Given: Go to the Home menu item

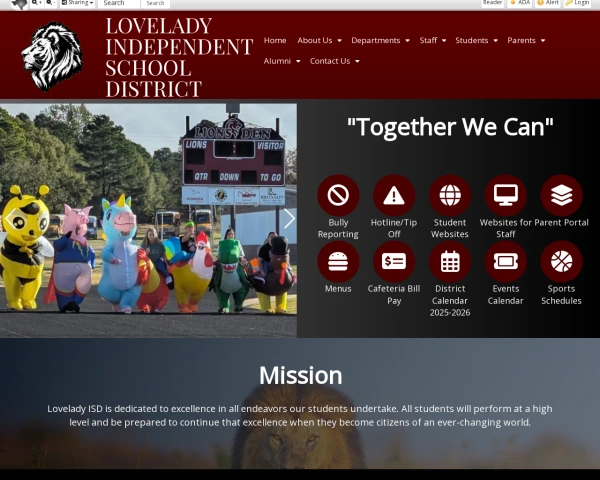Looking at the screenshot, I should [x=275, y=40].
